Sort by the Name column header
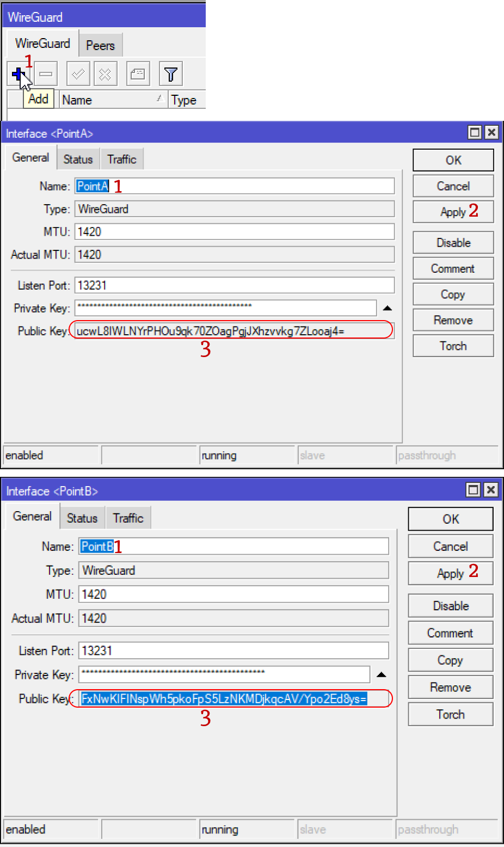The image size is (504, 847). pos(113,100)
